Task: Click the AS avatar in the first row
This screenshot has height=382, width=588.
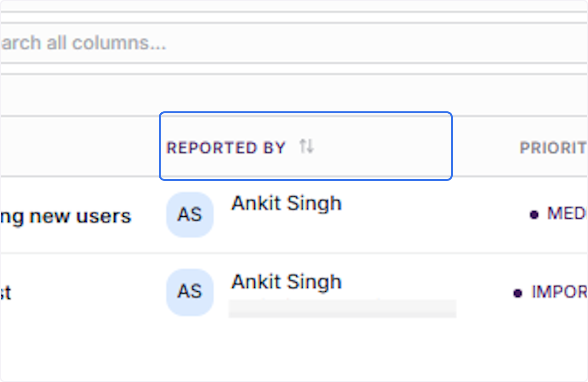Action: (190, 215)
